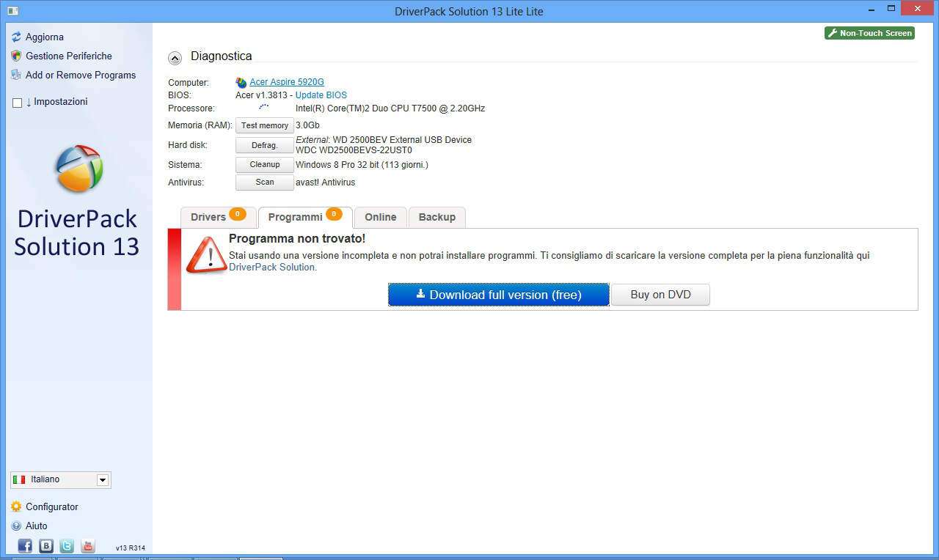This screenshot has width=939, height=560.
Task: Click the Test memory button
Action: pyautogui.click(x=265, y=125)
